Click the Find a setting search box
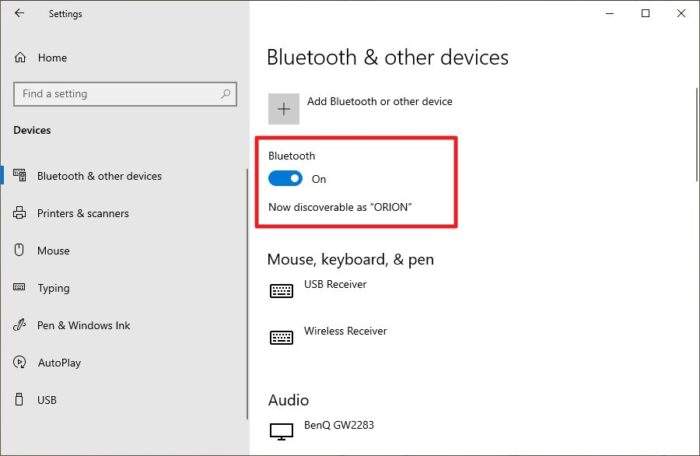Image resolution: width=700 pixels, height=456 pixels. (125, 94)
